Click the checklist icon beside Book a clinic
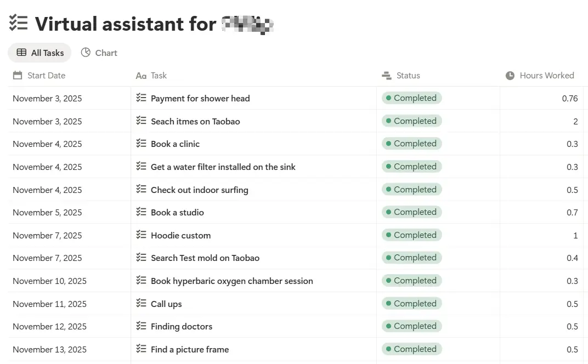The image size is (588, 364). point(140,144)
